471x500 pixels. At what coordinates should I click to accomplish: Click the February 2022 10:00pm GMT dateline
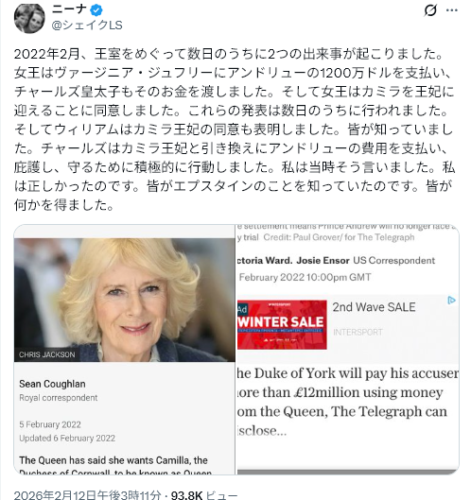click(305, 277)
